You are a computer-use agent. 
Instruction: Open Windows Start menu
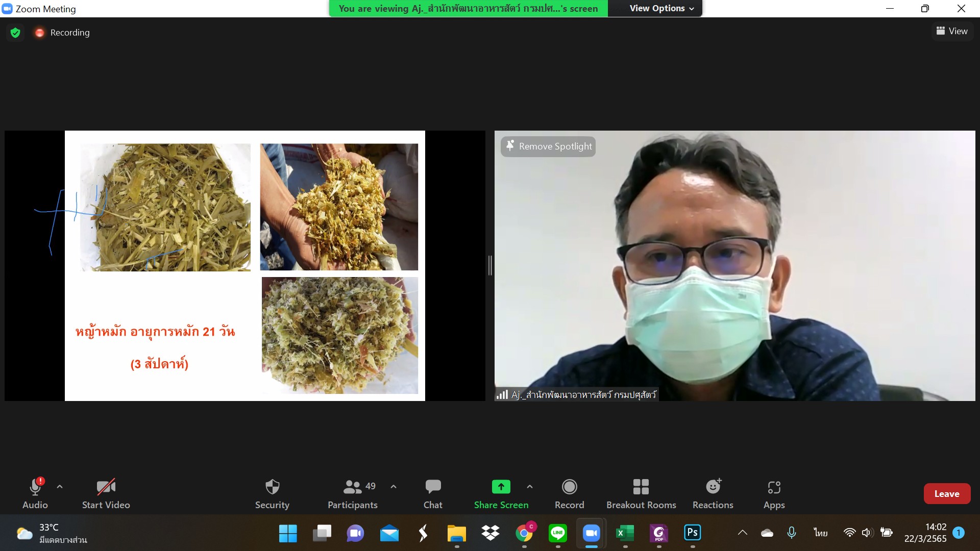(288, 533)
